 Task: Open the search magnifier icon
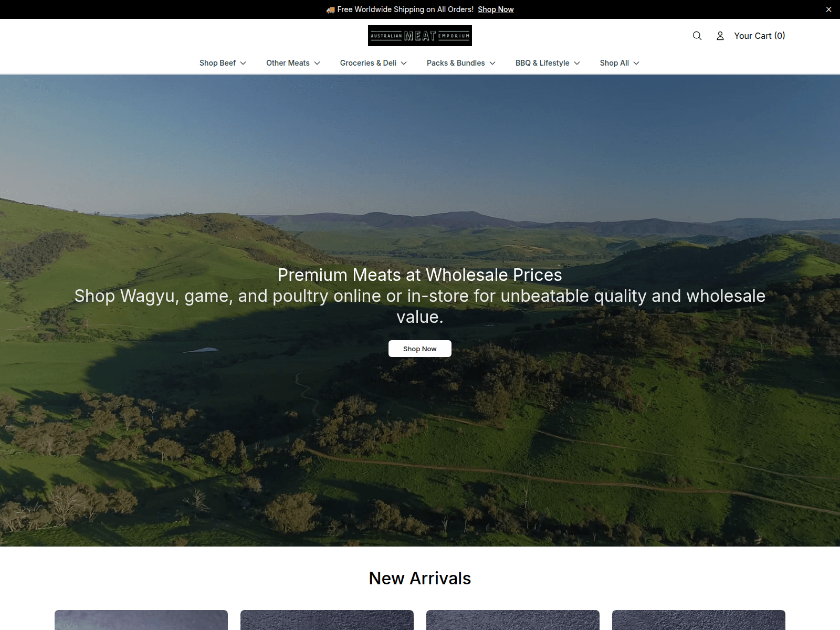697,36
